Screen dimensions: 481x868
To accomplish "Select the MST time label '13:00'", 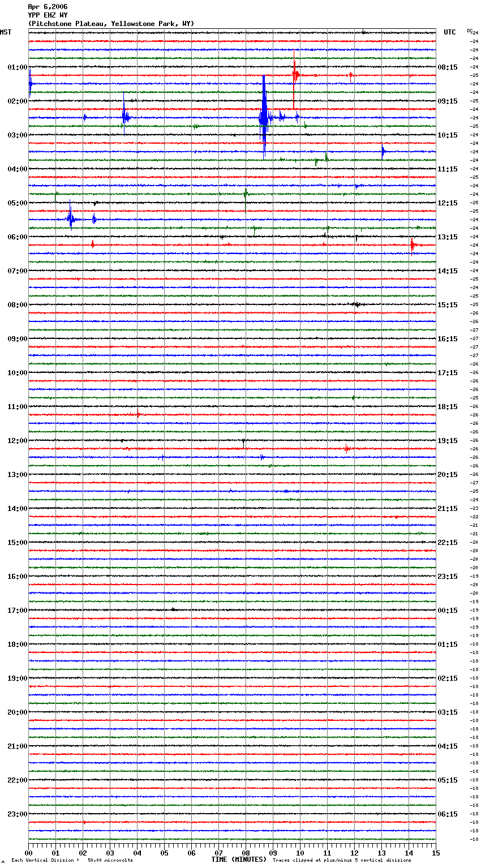I will click(x=18, y=475).
